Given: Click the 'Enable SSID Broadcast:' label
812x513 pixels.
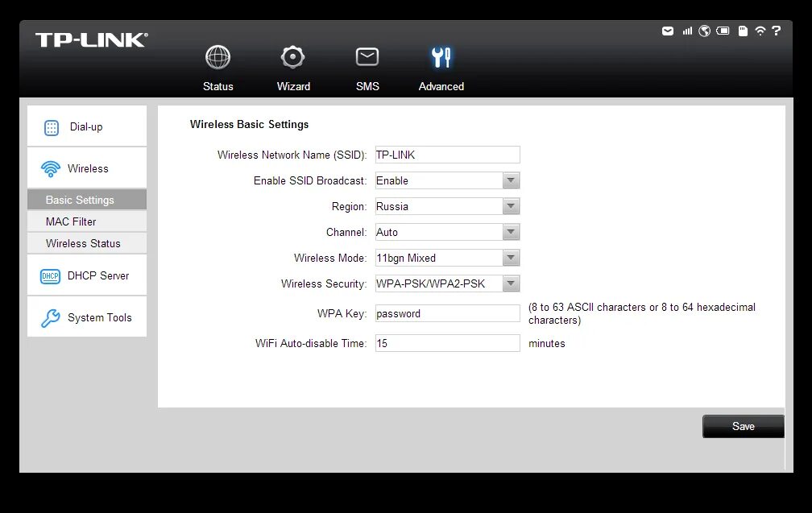Looking at the screenshot, I should point(310,180).
